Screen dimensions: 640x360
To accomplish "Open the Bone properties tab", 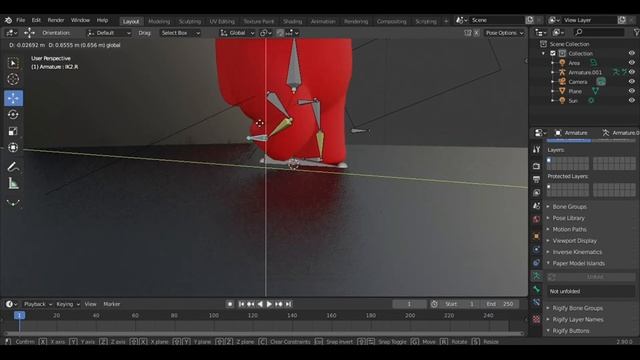I will [x=536, y=289].
